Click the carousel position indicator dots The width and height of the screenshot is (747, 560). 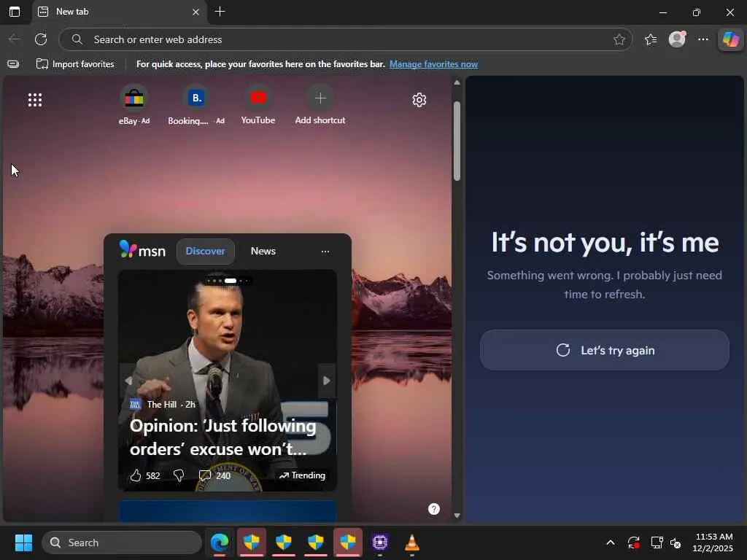point(228,281)
